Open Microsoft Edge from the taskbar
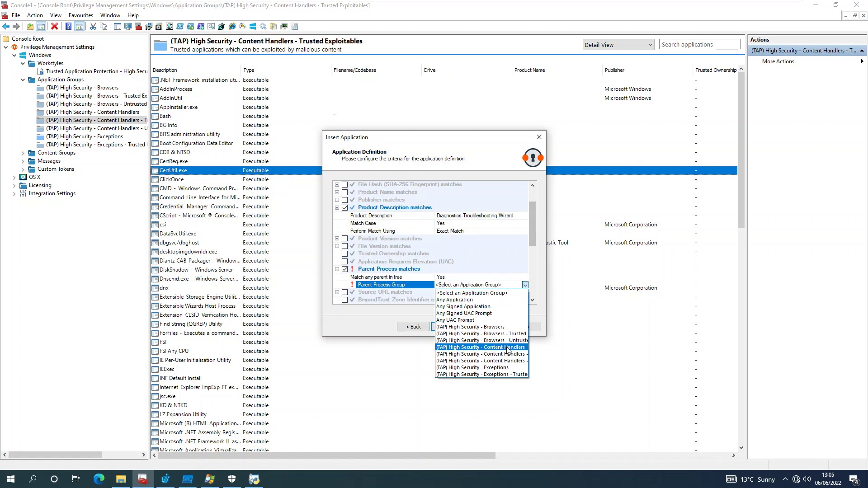The height and width of the screenshot is (488, 868). click(99, 479)
